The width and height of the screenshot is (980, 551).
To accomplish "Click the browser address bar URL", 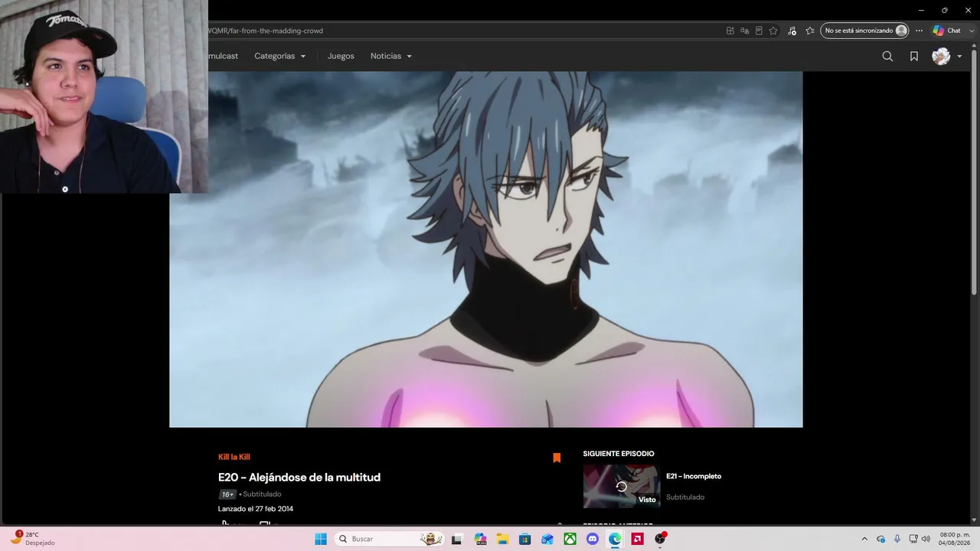I will (266, 31).
